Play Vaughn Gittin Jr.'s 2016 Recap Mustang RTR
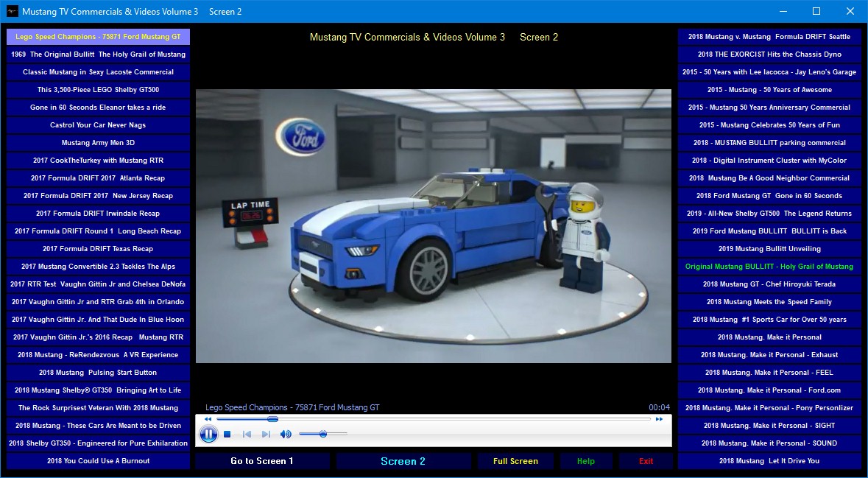The image size is (868, 478). click(x=98, y=337)
